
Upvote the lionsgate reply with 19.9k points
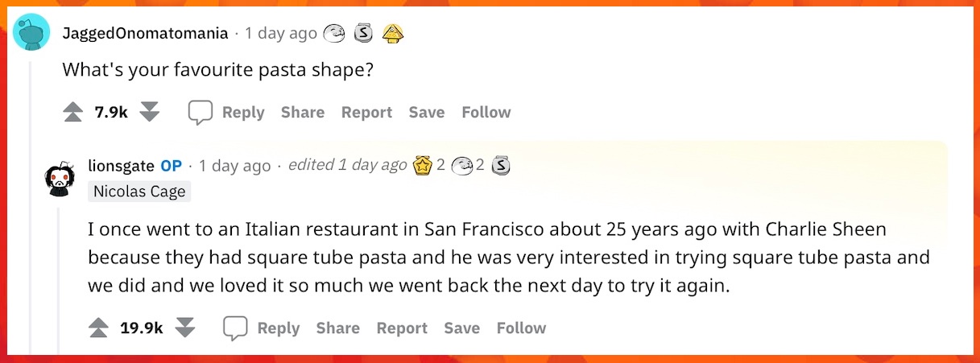point(98,328)
